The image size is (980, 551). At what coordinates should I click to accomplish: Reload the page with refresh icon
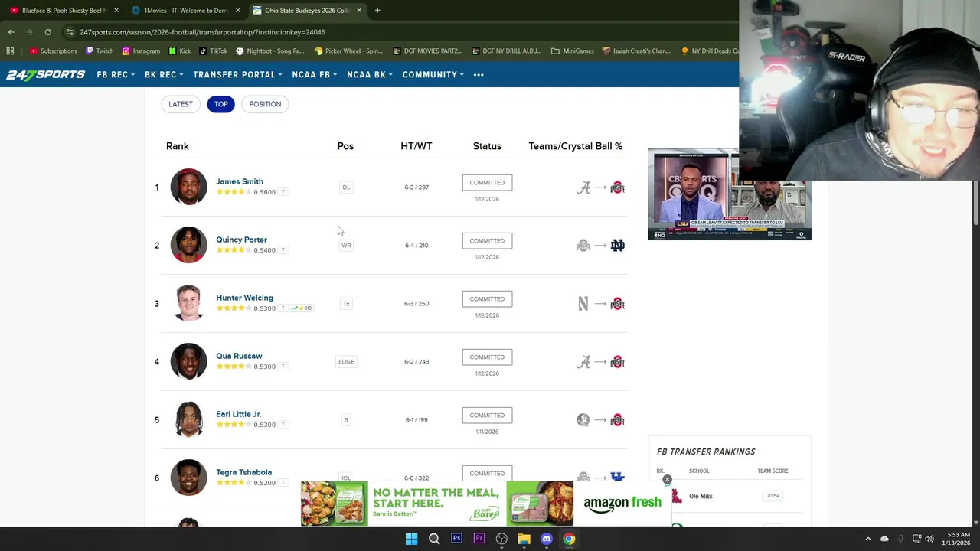47,32
